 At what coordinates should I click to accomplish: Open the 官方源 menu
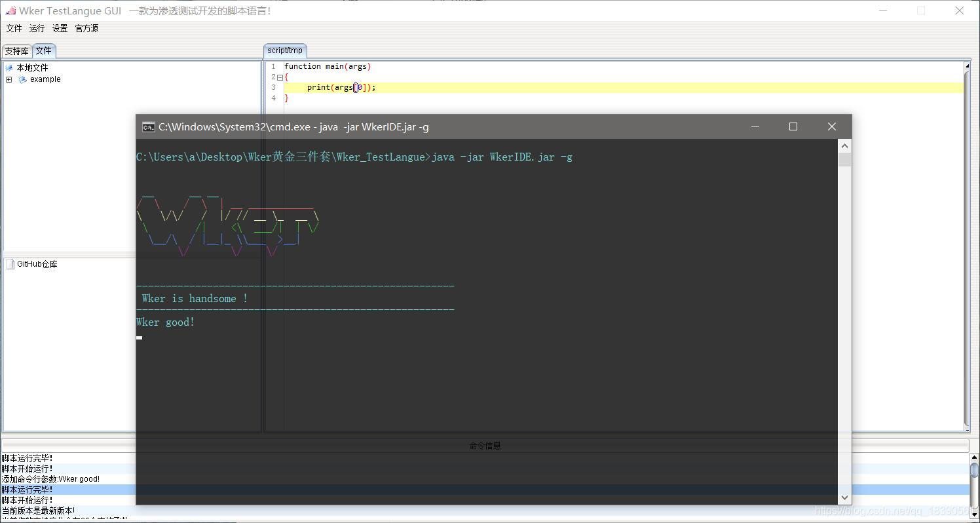coord(86,28)
